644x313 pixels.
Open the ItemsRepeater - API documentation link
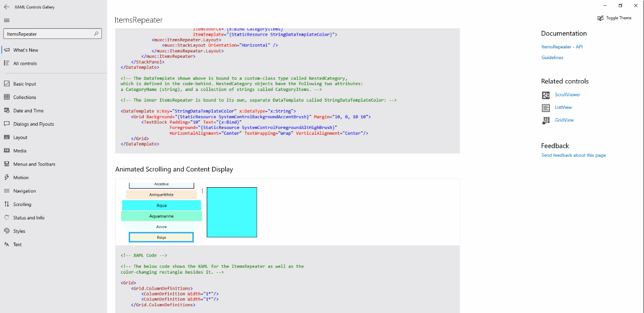(562, 47)
